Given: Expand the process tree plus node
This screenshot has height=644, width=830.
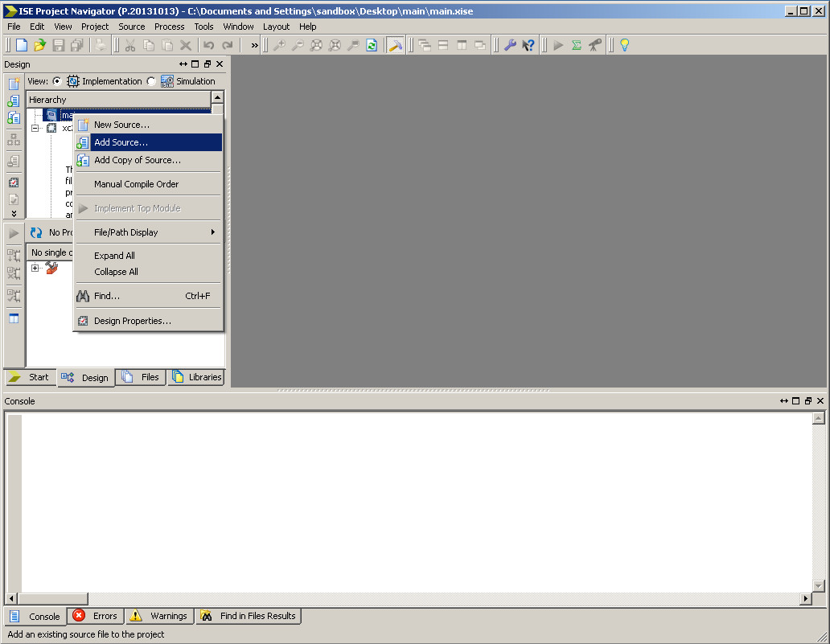Looking at the screenshot, I should [35, 269].
